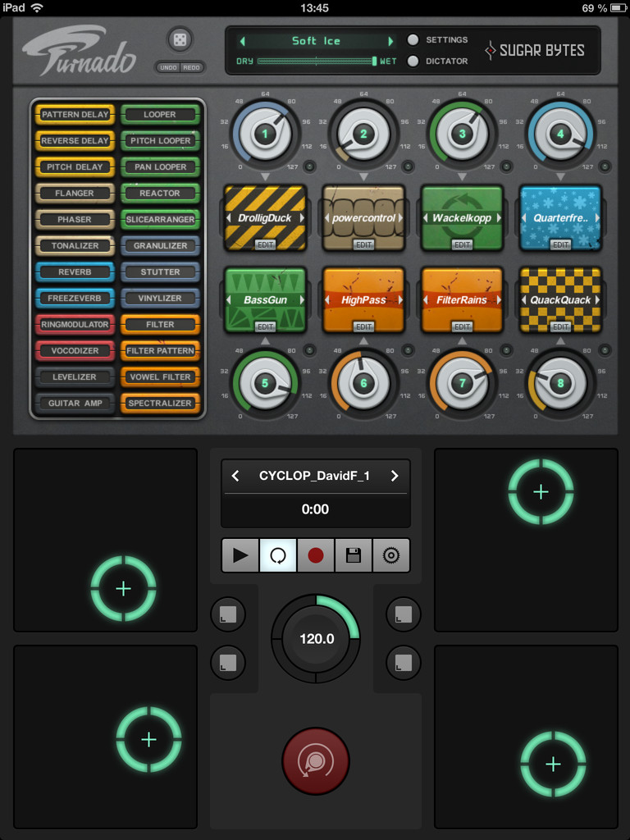Click left arrow on DrolligDuck tile
The height and width of the screenshot is (840, 630).
(229, 218)
